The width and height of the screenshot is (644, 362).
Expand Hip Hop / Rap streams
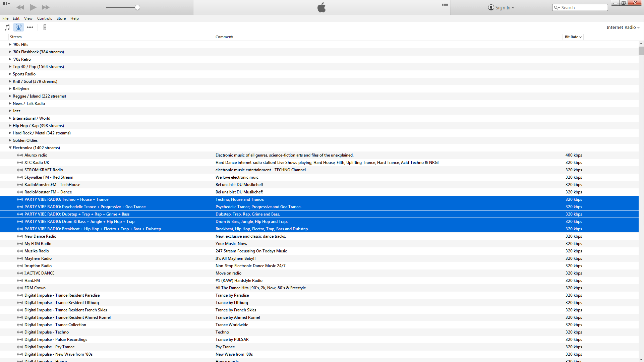tap(10, 125)
